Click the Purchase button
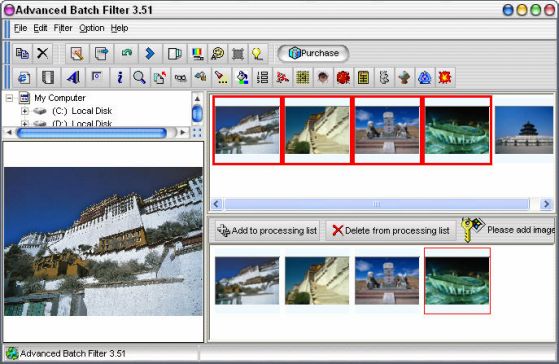559x364 pixels. [313, 53]
